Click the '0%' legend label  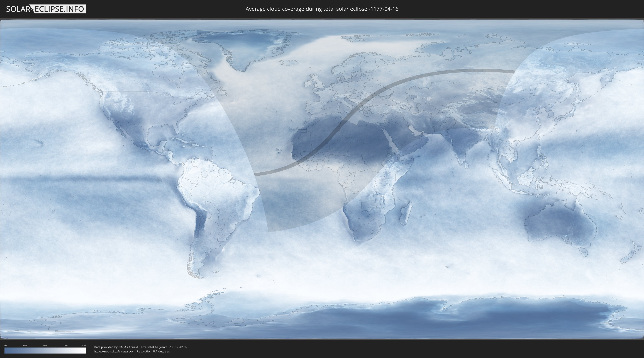pyautogui.click(x=6, y=345)
